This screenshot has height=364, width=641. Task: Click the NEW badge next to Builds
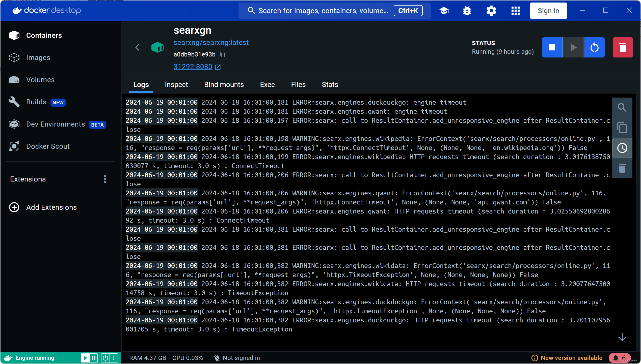58,103
